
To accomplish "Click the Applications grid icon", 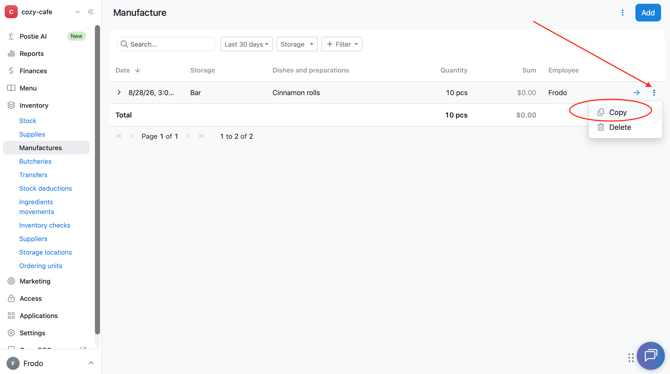I will pos(11,315).
